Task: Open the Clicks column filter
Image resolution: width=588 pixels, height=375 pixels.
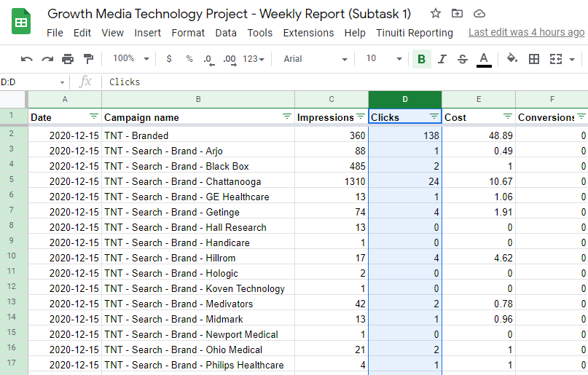Action: pyautogui.click(x=434, y=117)
